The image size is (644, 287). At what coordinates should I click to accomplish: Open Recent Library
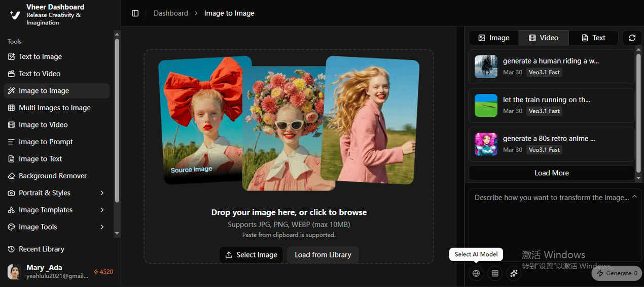[57, 249]
